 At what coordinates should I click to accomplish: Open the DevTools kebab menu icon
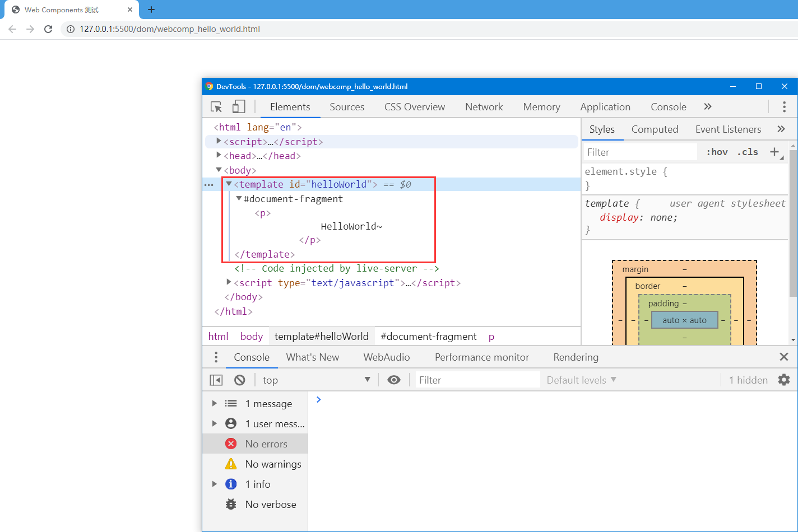click(x=783, y=106)
